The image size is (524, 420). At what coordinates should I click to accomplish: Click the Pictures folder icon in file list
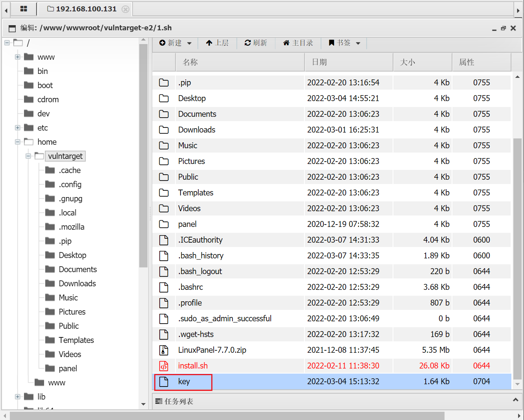tap(164, 161)
